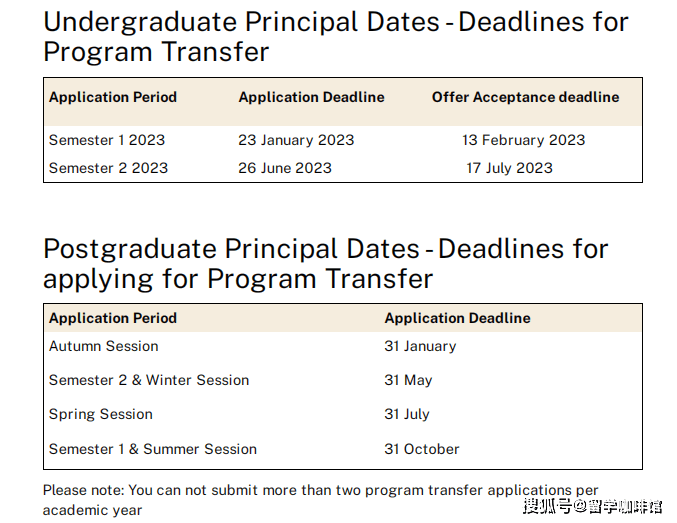Select the 13 February 2023 acceptance date
The image size is (677, 523).
(x=523, y=140)
